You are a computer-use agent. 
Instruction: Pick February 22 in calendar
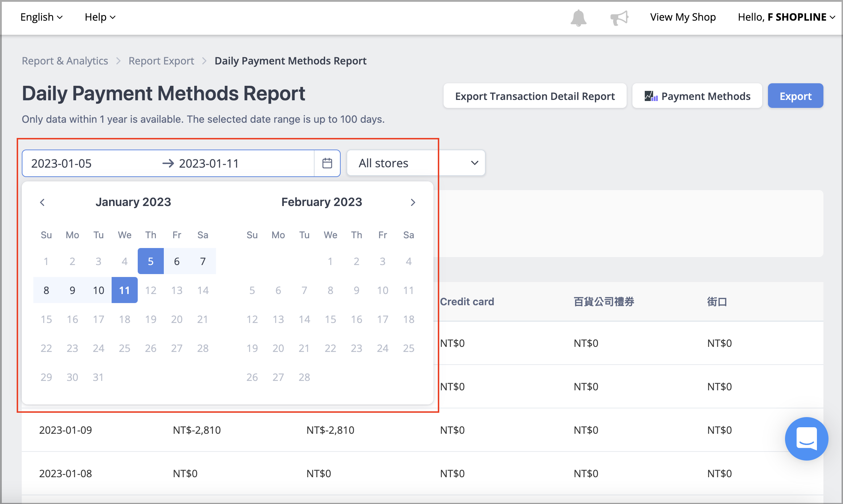331,348
